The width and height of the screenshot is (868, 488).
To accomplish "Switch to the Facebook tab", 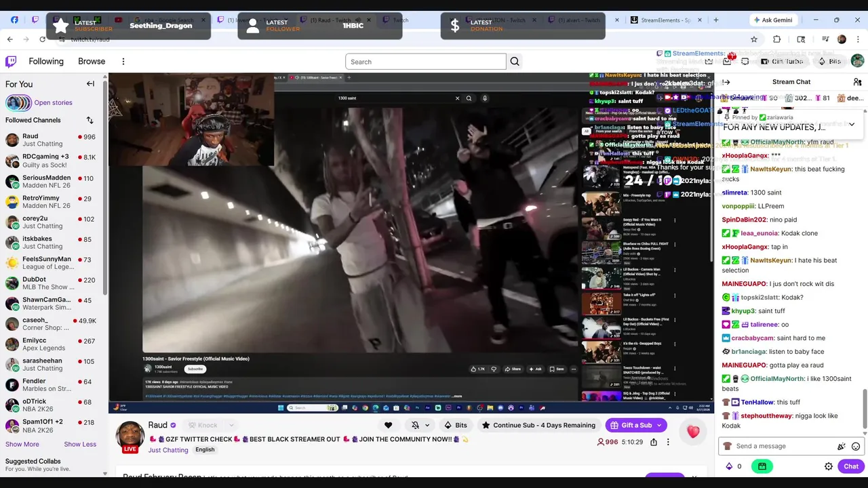I will click(14, 20).
